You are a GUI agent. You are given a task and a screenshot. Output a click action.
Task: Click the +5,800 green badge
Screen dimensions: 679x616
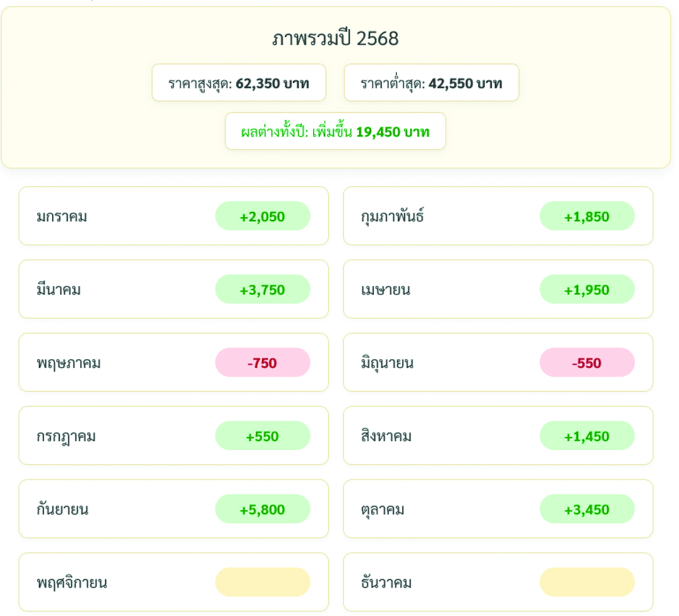(262, 509)
